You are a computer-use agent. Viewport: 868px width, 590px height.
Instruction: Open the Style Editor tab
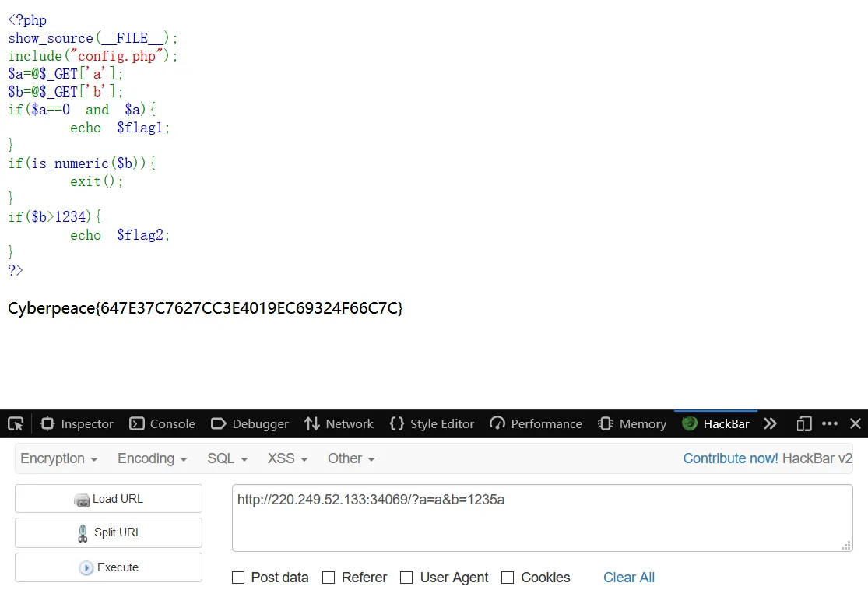[432, 424]
